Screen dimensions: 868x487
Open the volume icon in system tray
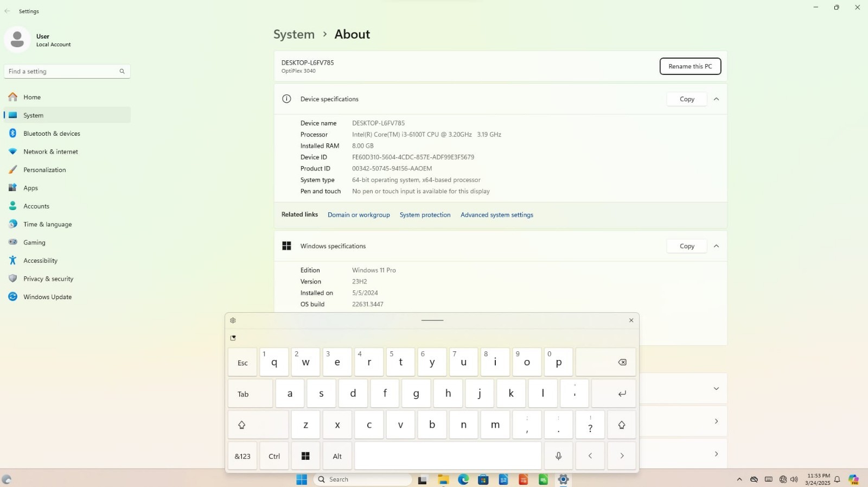794,479
